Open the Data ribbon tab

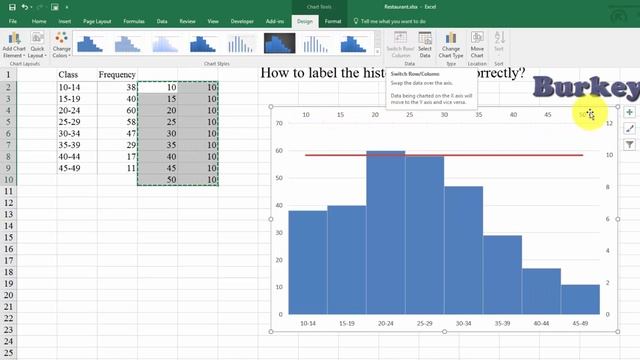click(x=162, y=21)
